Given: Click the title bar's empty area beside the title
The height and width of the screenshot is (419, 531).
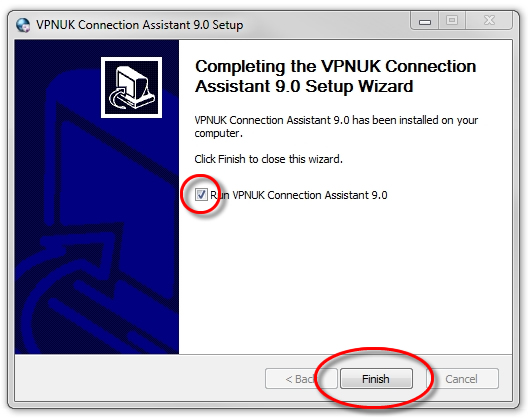Looking at the screenshot, I should coord(325,24).
